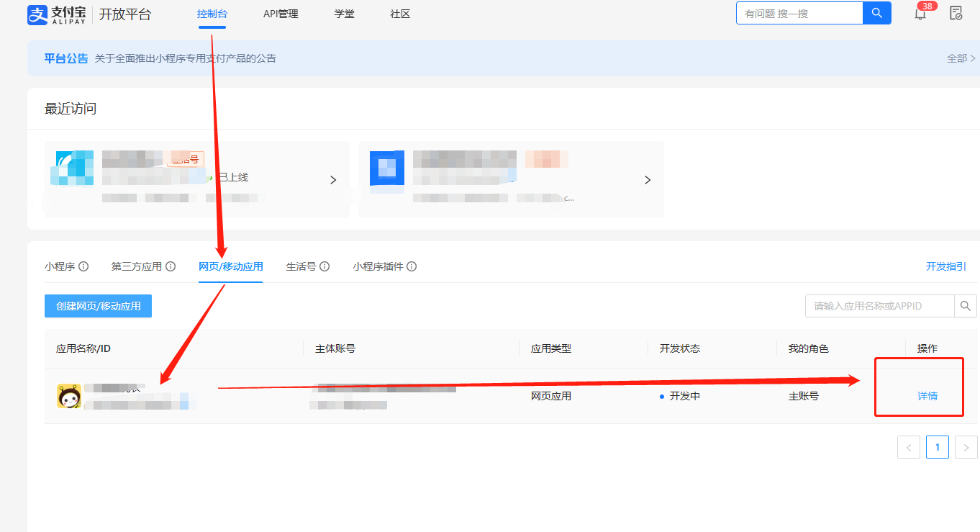Go to next page in pagination

966,447
